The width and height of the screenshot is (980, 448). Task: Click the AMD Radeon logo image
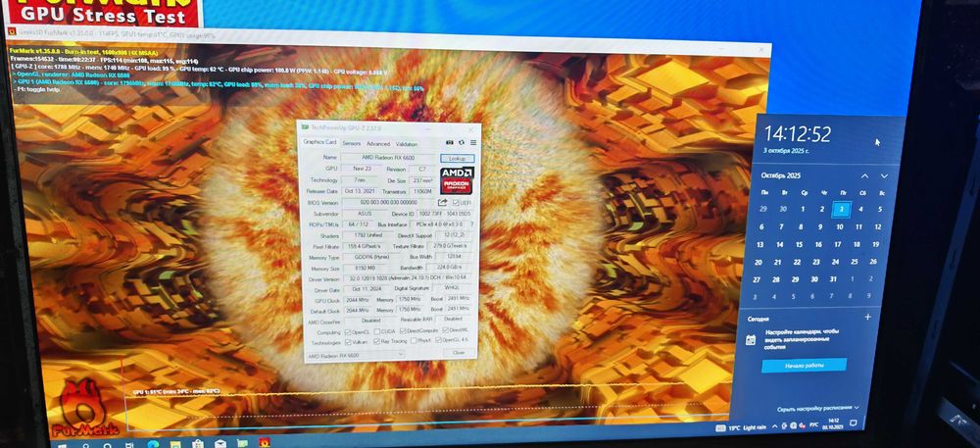[457, 180]
